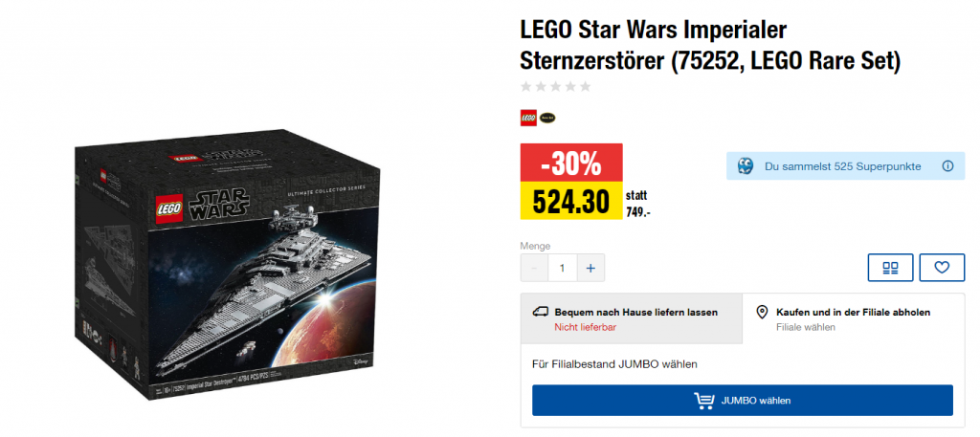Click the red LEGO brand logo
Viewport: 980px width, 437px height.
point(528,118)
